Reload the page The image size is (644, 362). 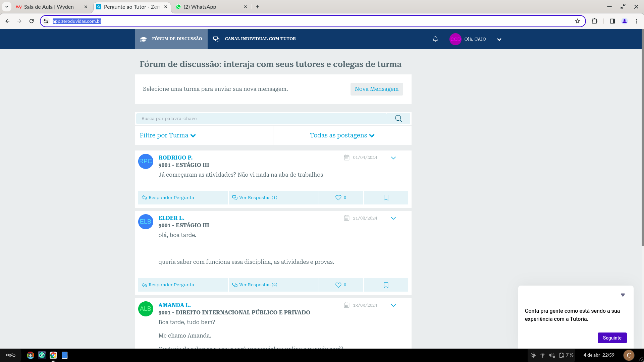32,21
